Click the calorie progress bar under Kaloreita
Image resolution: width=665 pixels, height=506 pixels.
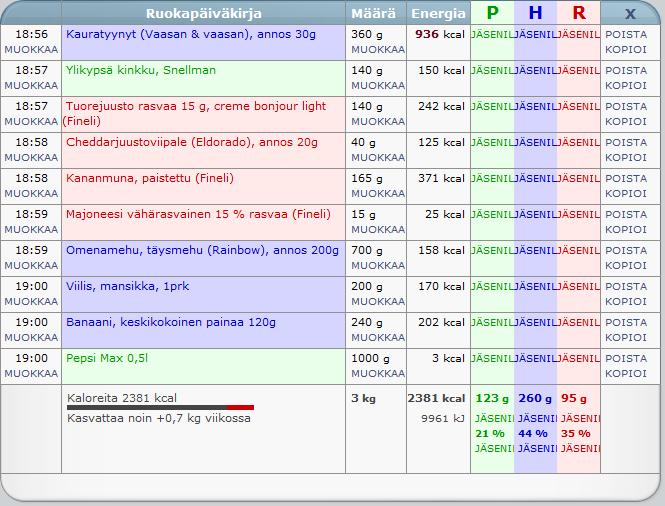[160, 407]
